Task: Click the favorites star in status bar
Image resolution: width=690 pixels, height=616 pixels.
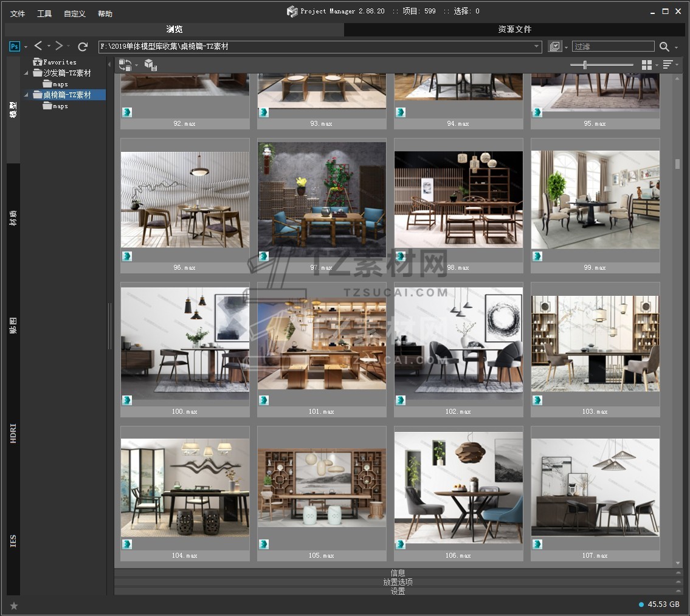Action: 14,606
